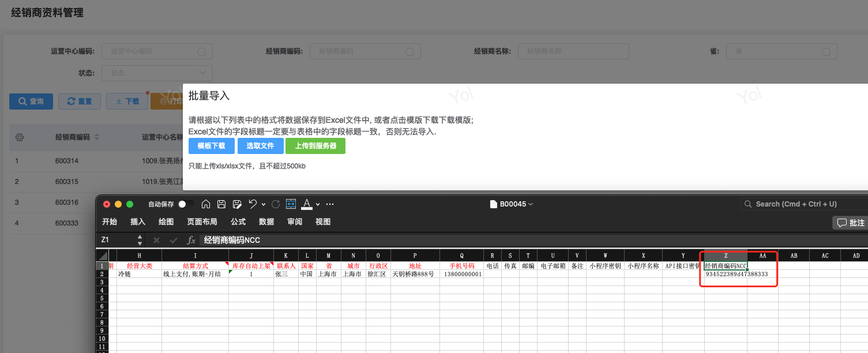Open the 状态 status dropdown
Viewport: 868px width, 353px height.
point(157,73)
